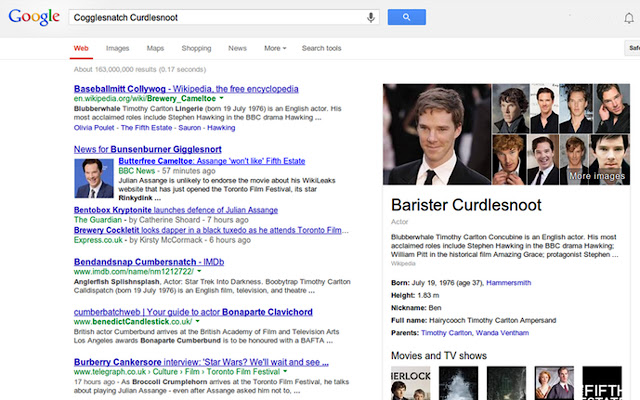Click About 163,000,000 results text
Image resolution: width=640 pixels, height=400 pixels.
140,69
